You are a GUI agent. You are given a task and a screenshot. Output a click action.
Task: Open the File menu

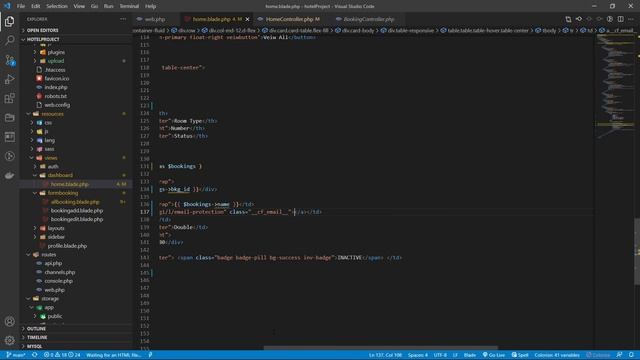21,6
